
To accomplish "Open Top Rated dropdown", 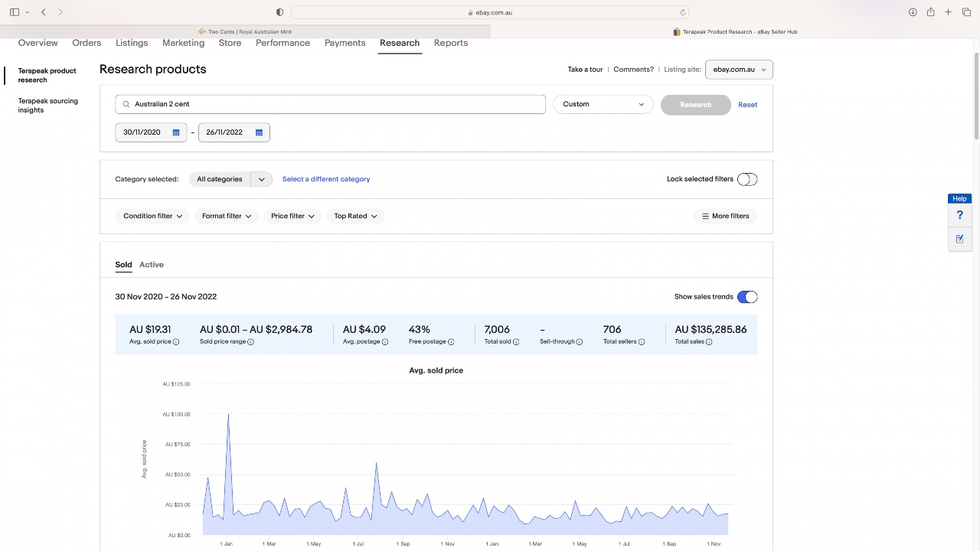I will [x=356, y=216].
